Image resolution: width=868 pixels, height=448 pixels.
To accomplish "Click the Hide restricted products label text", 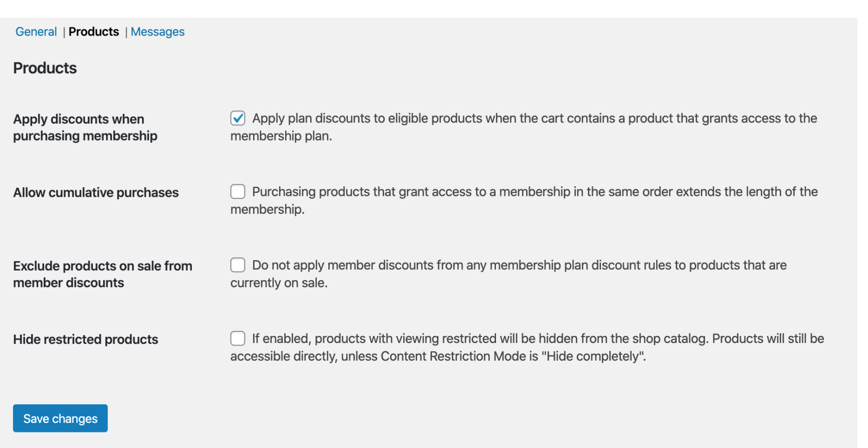I will (85, 339).
